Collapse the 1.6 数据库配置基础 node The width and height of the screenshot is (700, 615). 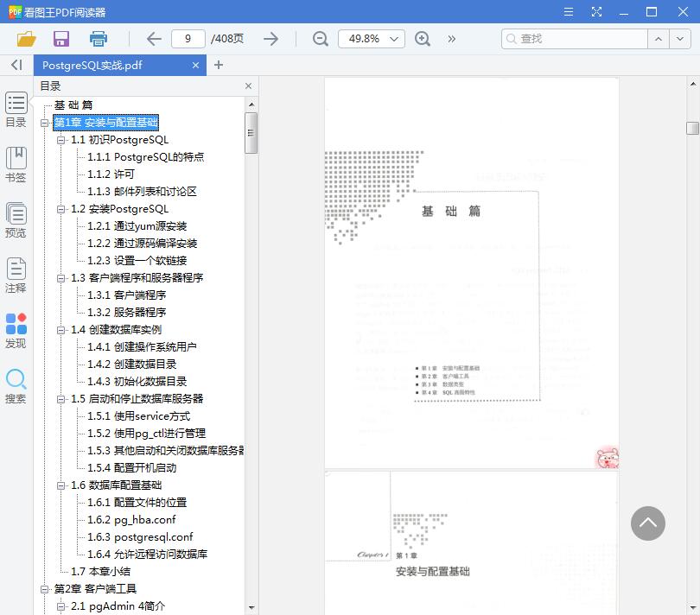60,485
